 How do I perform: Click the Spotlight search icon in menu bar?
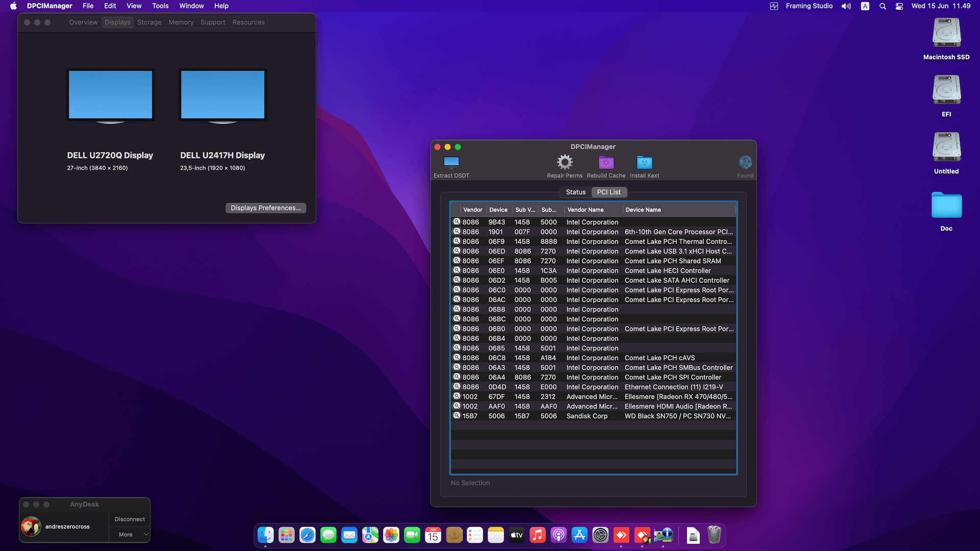pos(883,6)
